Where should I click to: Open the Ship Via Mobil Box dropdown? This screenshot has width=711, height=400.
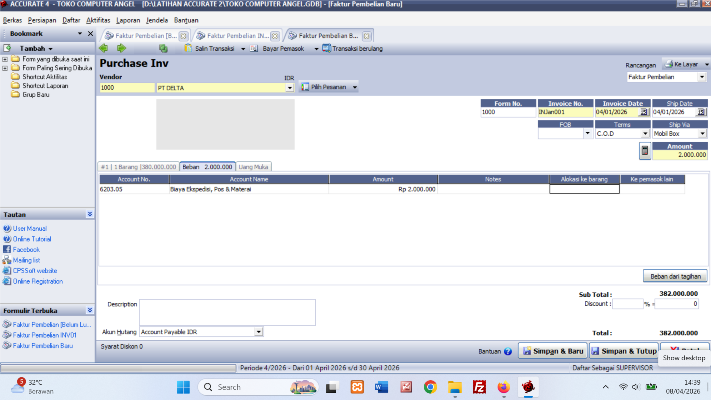click(x=702, y=134)
